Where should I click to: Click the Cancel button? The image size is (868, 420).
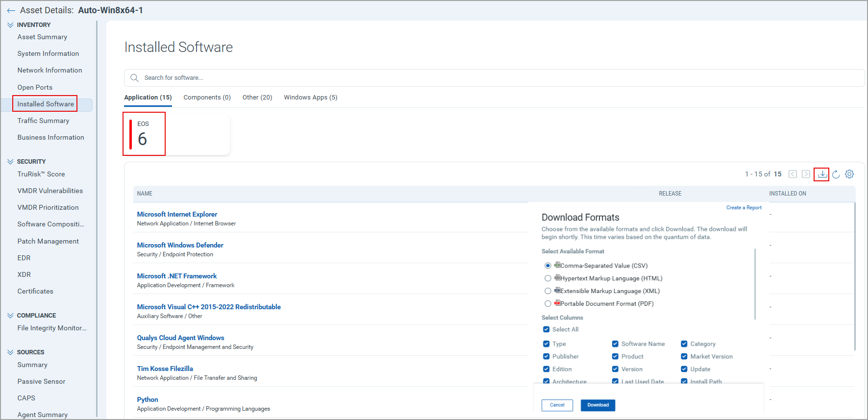pyautogui.click(x=557, y=405)
